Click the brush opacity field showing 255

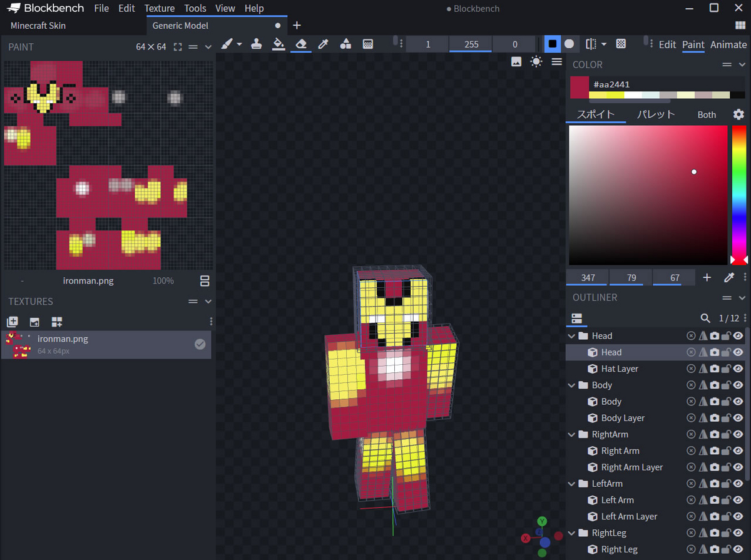471,44
